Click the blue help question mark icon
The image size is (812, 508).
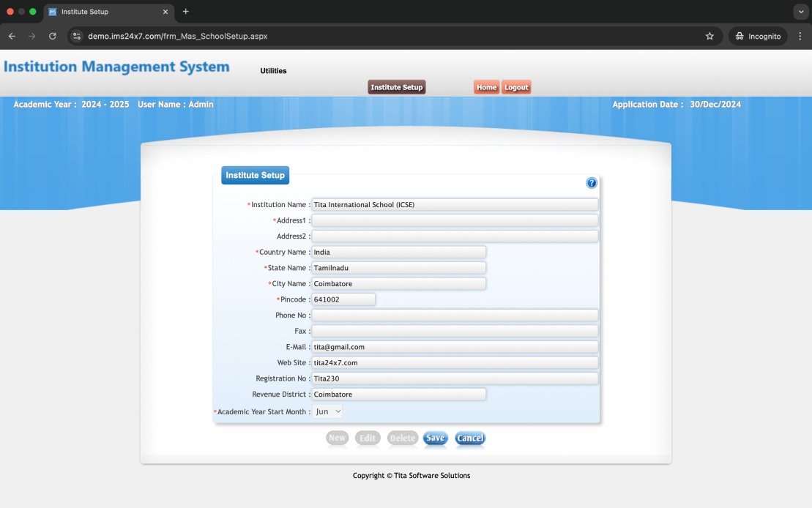tap(592, 183)
